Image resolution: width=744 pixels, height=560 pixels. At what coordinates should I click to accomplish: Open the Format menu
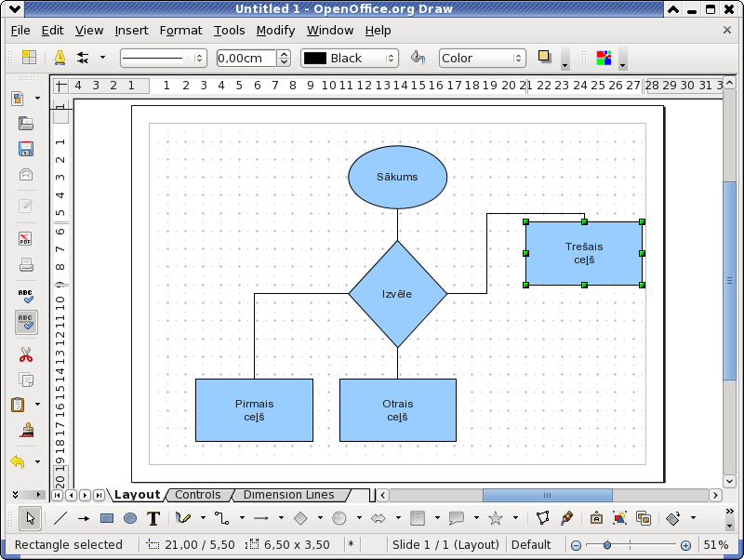click(180, 31)
